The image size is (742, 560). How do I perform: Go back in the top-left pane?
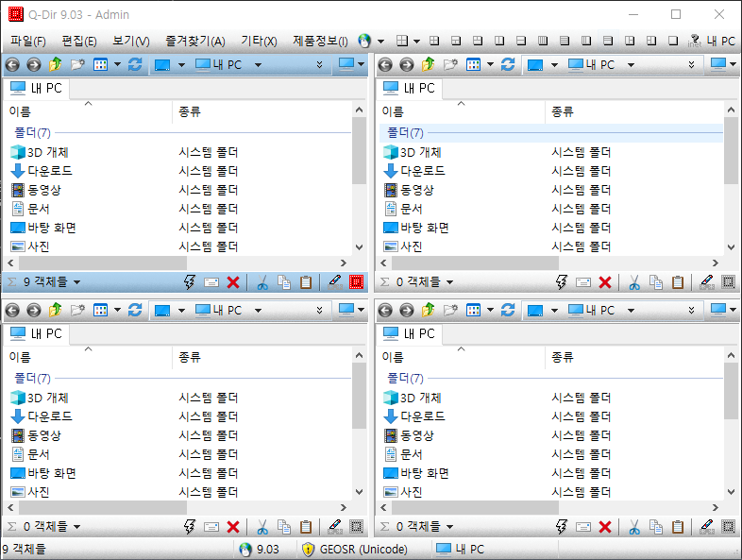point(13,64)
